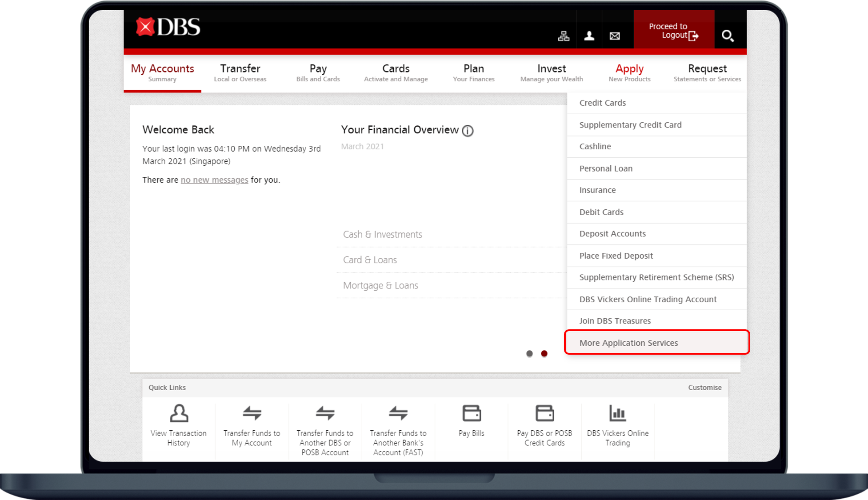Select Cashline from the dropdown
The width and height of the screenshot is (868, 500).
pos(657,147)
